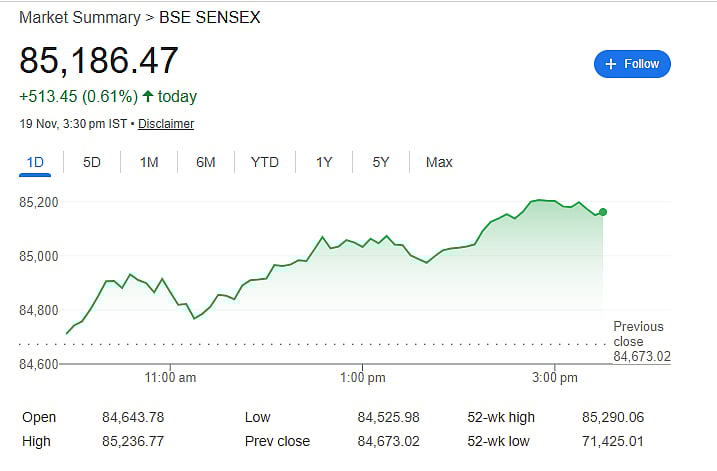Screen dimensions: 717x471
Task: Click the green end-point dot on chart
Action: point(602,212)
